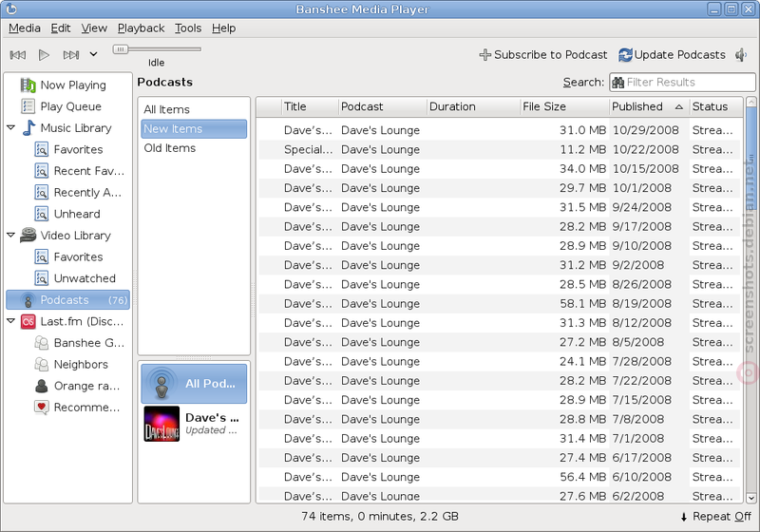The image size is (760, 532).
Task: Click the previous track button
Action: 18,55
